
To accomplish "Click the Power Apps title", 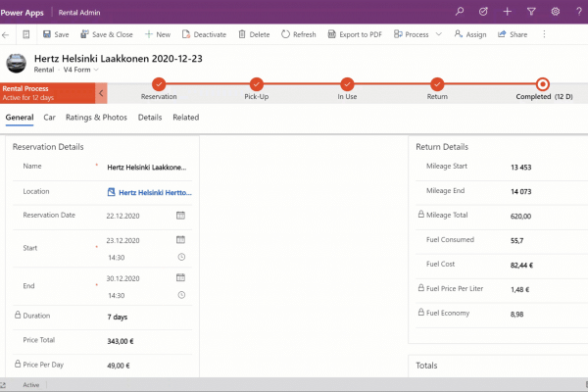I will click(x=22, y=13).
